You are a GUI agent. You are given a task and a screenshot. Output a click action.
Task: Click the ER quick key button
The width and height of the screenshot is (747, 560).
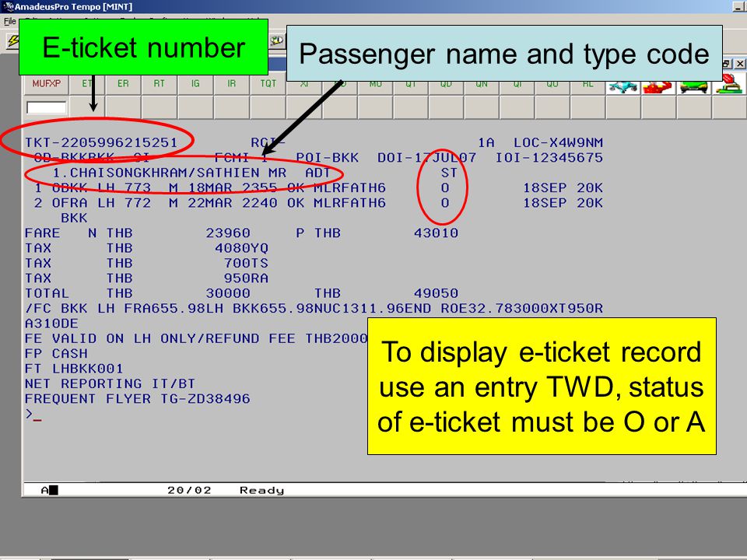124,83
